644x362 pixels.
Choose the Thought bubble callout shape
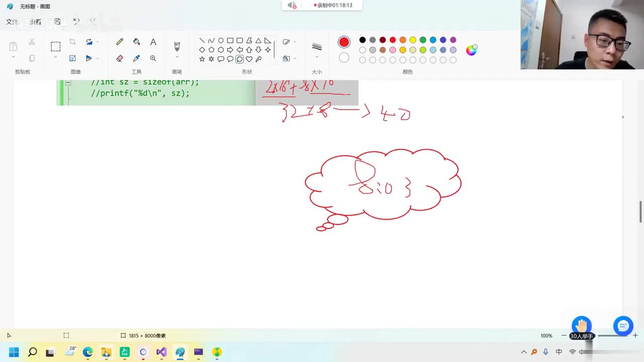[239, 59]
